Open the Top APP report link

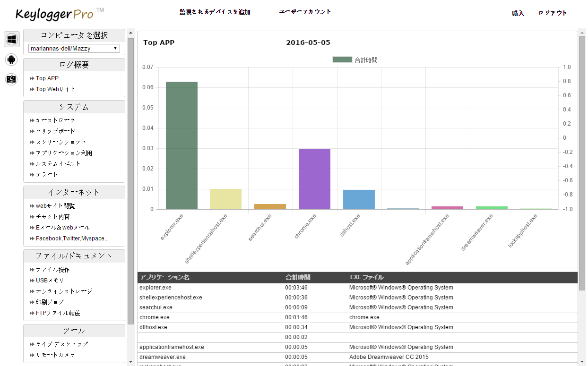pos(47,78)
